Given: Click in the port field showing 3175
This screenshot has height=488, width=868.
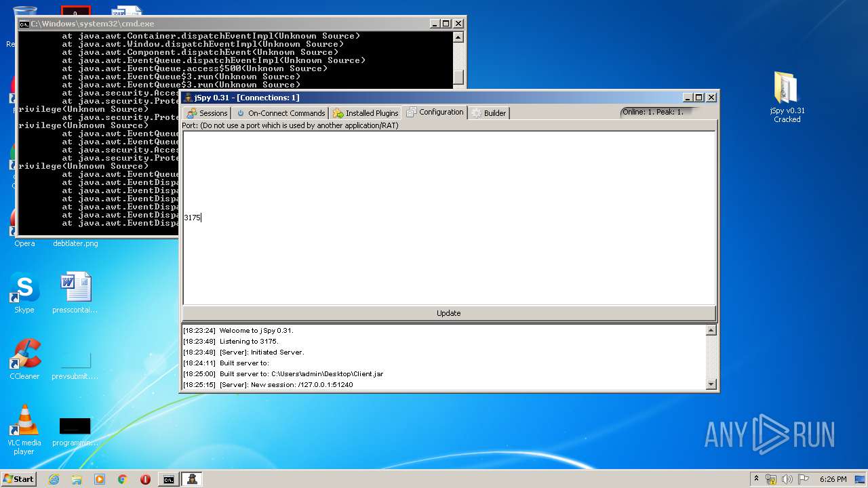Looking at the screenshot, I should (x=449, y=218).
